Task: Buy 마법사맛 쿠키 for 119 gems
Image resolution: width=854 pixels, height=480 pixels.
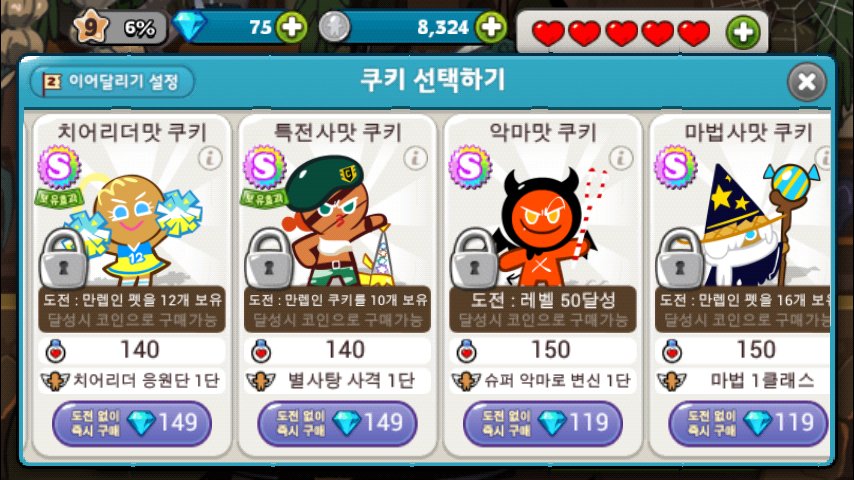Action: click(748, 423)
